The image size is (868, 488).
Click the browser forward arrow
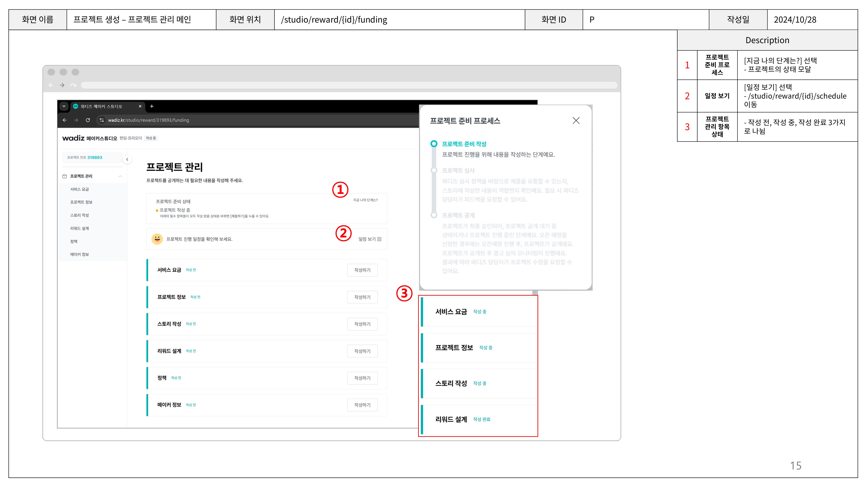pos(76,120)
